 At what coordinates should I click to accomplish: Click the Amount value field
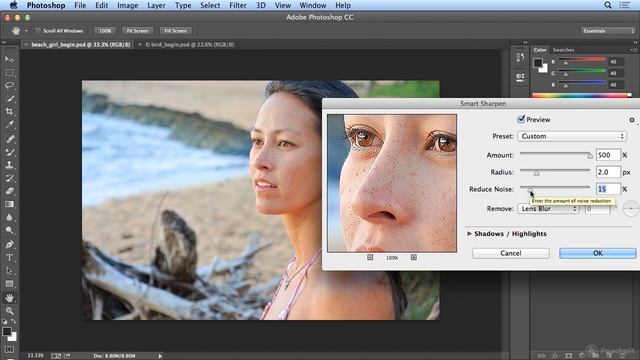click(608, 155)
